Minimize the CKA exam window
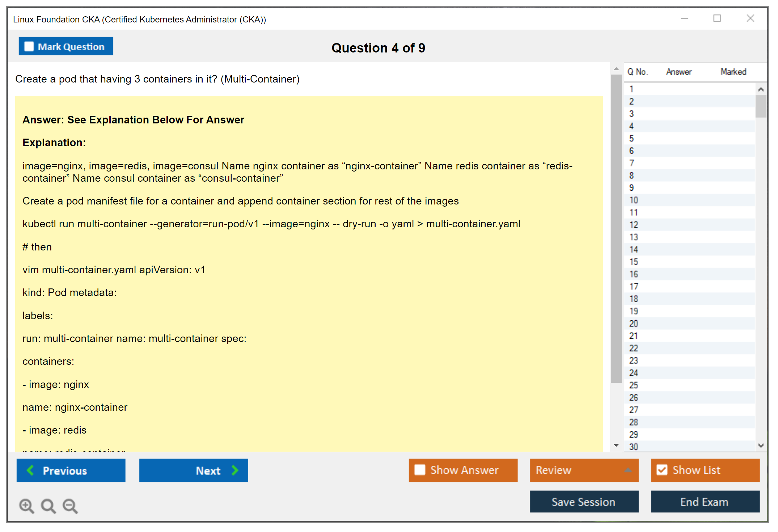 [684, 18]
